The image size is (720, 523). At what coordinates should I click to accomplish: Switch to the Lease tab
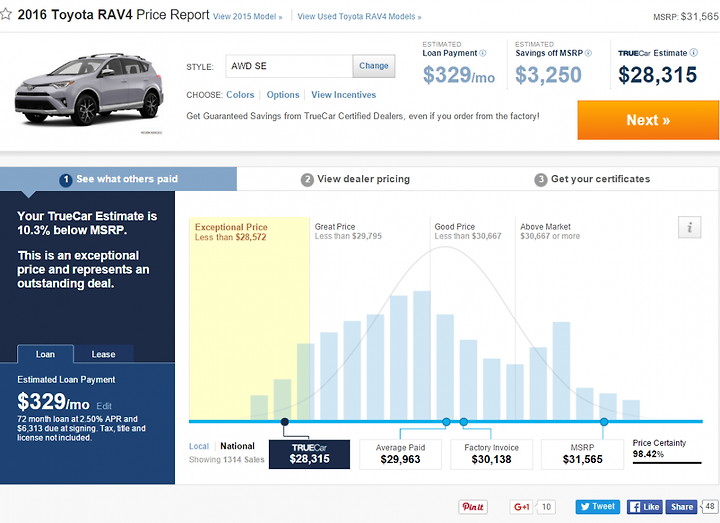click(x=103, y=354)
